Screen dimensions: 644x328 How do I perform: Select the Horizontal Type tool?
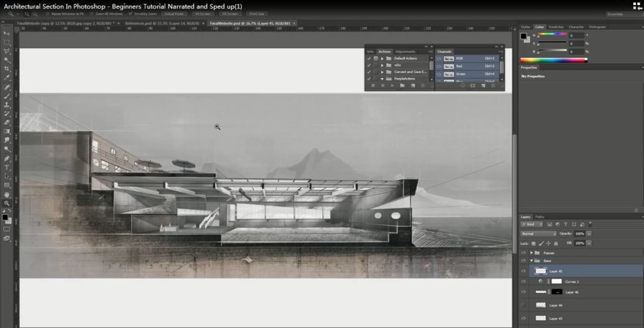coord(6,168)
